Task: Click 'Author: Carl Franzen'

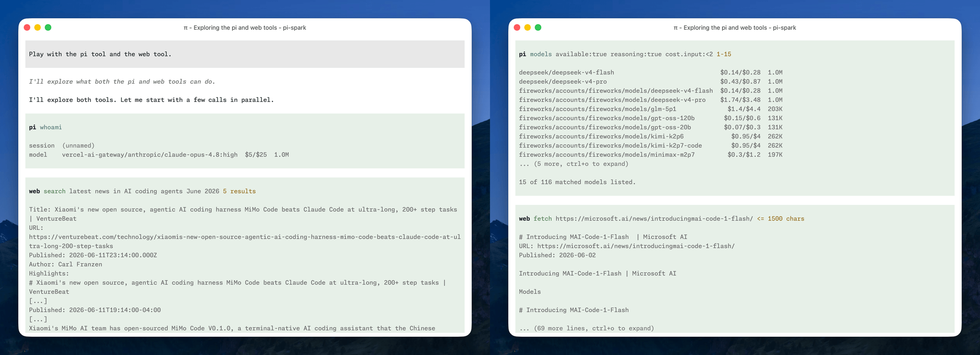Action: [x=65, y=264]
